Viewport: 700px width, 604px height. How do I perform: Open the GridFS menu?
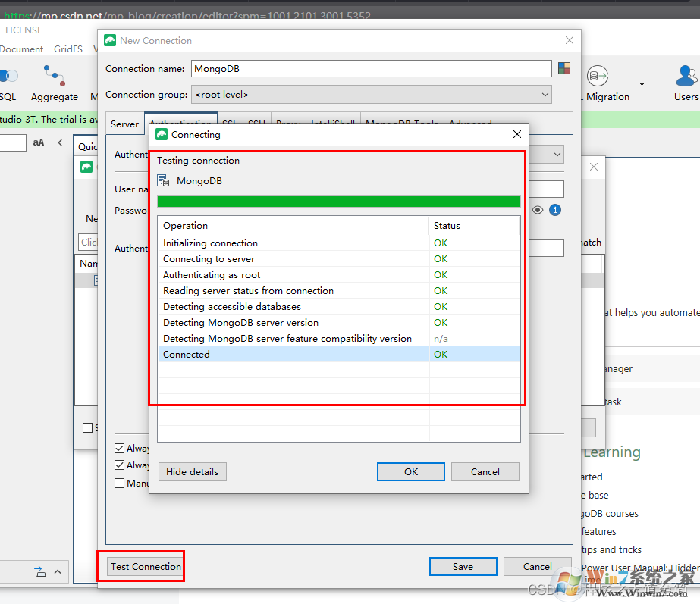coord(68,49)
